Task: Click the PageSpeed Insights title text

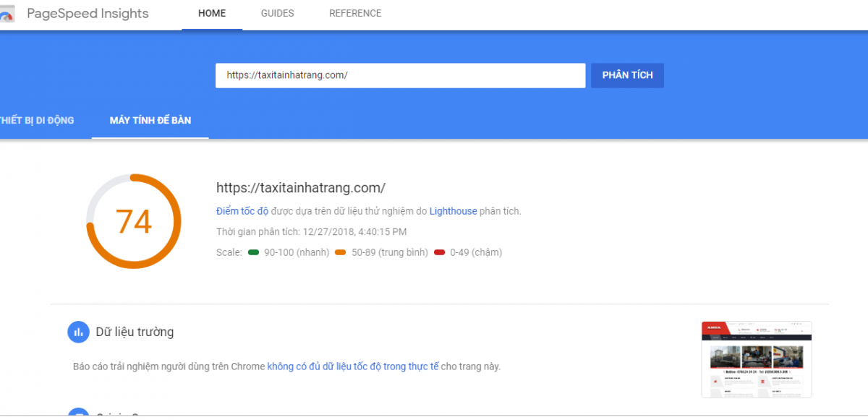Action: point(88,14)
